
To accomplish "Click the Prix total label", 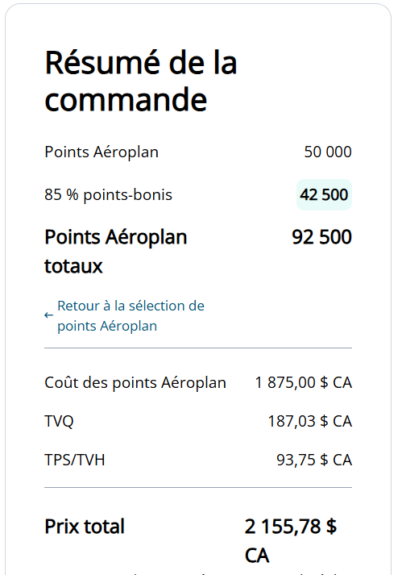I will click(x=84, y=527).
